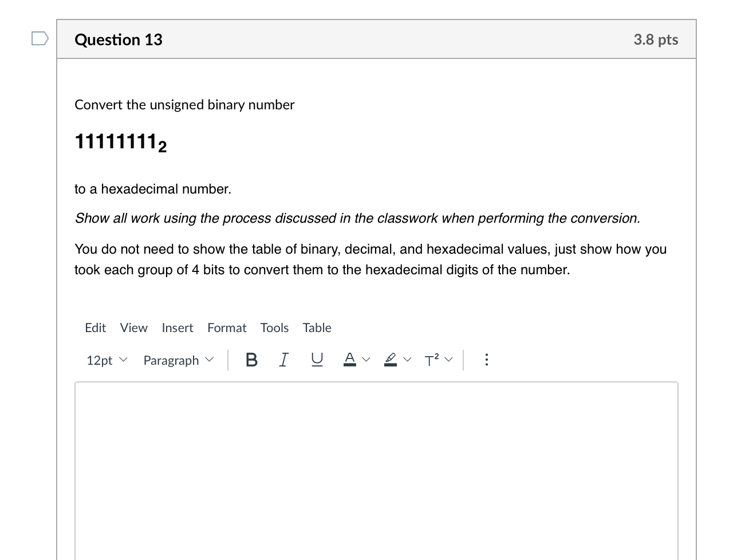Screen dimensions: 749x560
Task: Expand the superscript options chevron
Action: [448, 360]
